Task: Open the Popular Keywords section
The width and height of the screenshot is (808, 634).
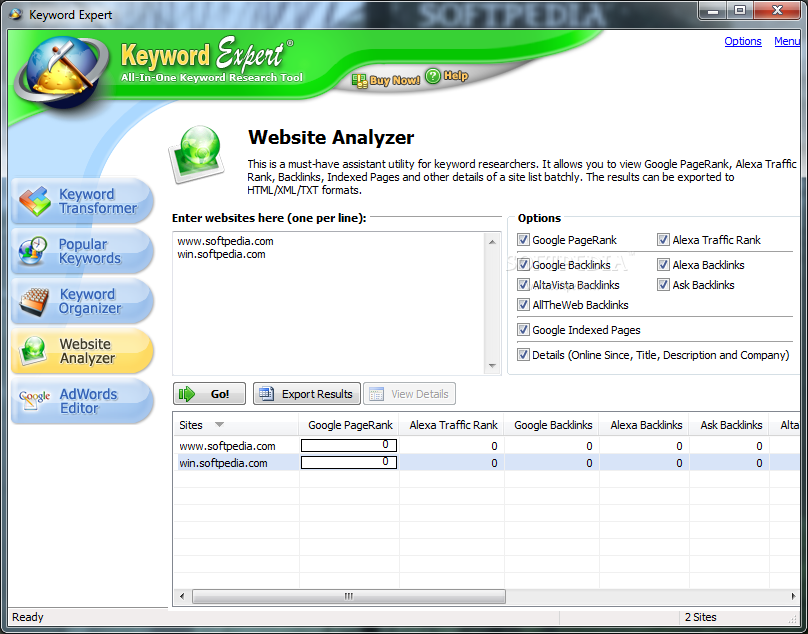Action: coord(82,251)
